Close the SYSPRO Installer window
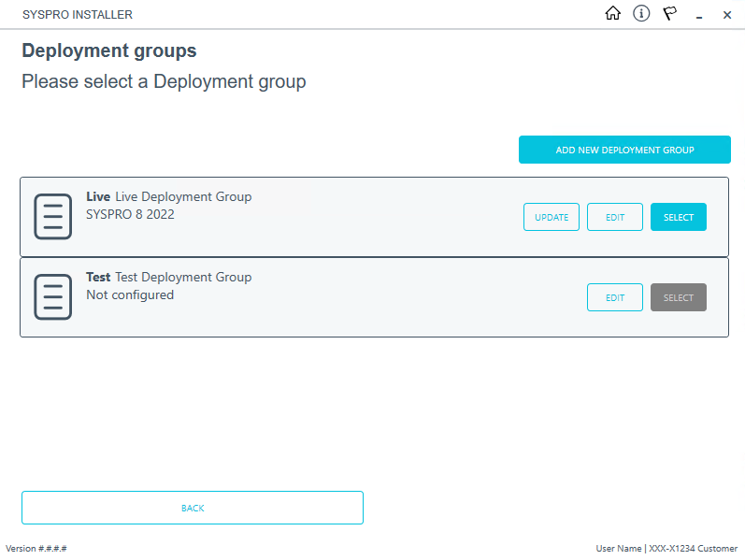Screen dimensions: 745x560 pos(727,15)
